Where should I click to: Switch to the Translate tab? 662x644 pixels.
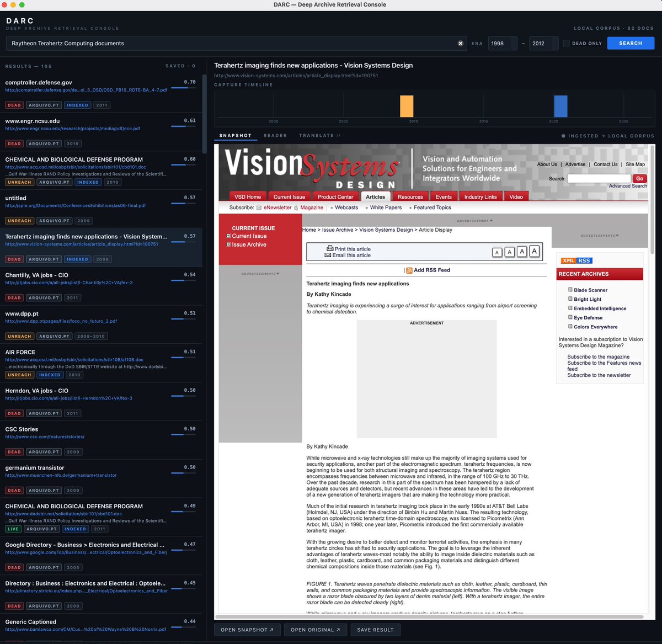[319, 135]
